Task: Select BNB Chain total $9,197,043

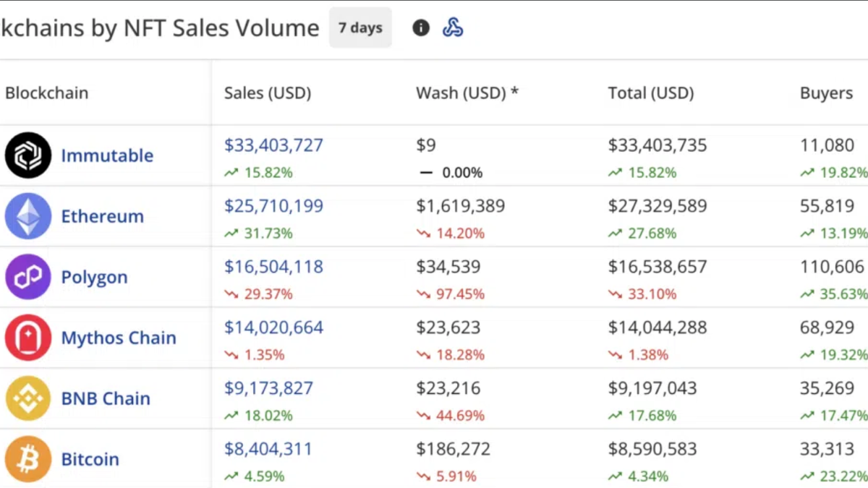Action: tap(652, 388)
